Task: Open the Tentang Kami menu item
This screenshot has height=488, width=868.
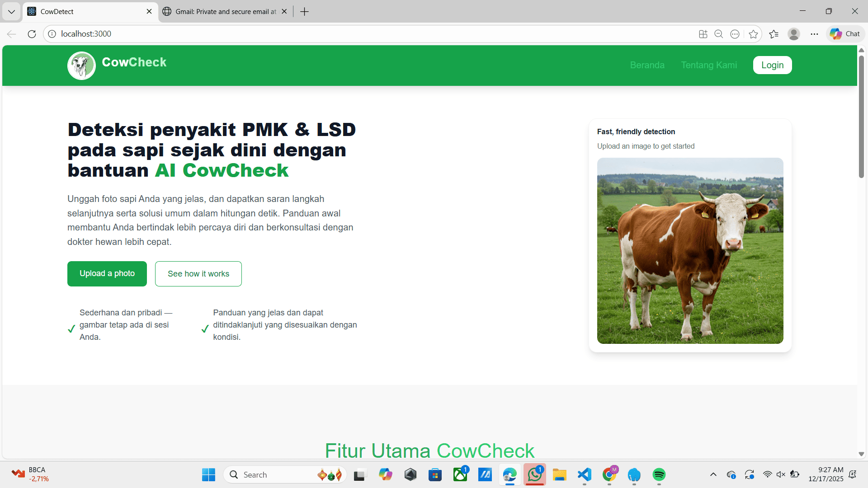Action: pyautogui.click(x=709, y=65)
